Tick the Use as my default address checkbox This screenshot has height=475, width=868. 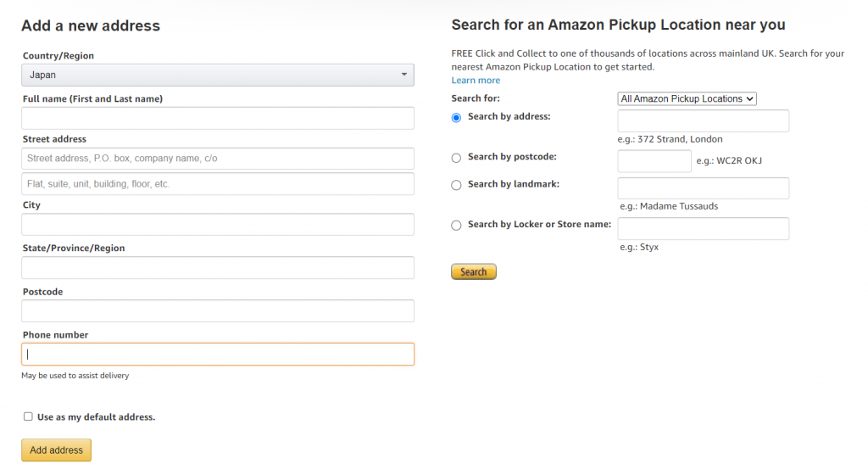pyautogui.click(x=28, y=416)
